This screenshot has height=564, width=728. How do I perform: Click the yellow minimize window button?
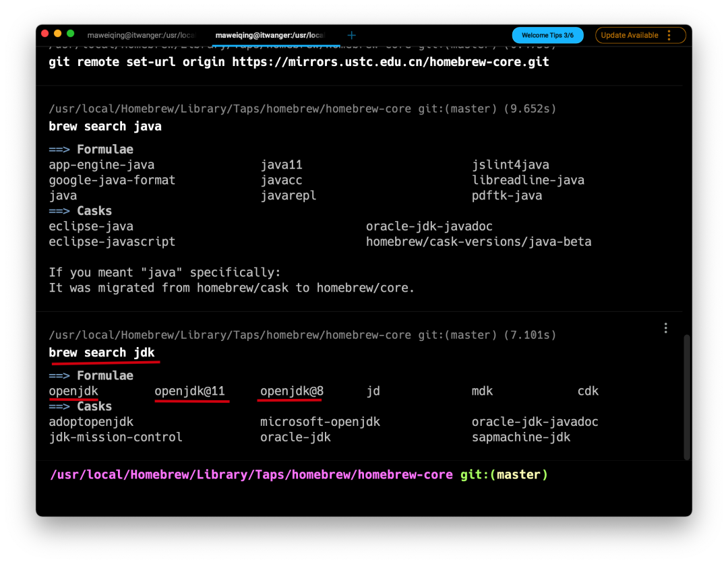click(x=57, y=34)
